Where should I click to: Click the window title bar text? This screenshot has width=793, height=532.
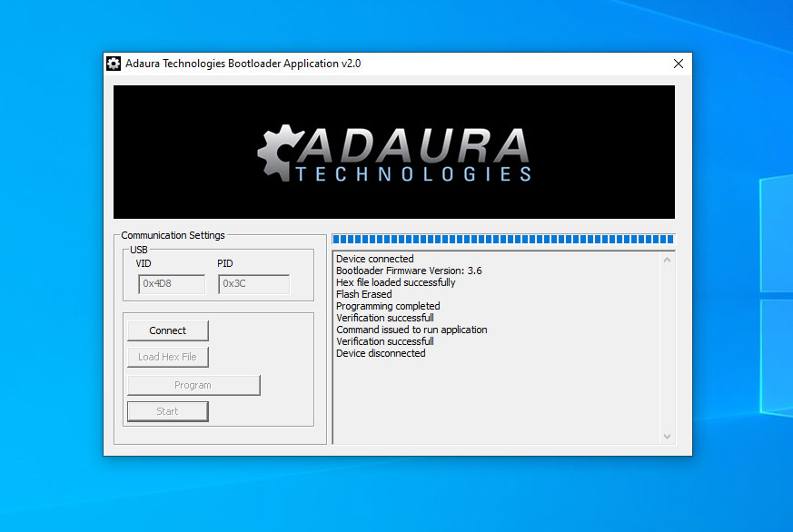(x=243, y=64)
